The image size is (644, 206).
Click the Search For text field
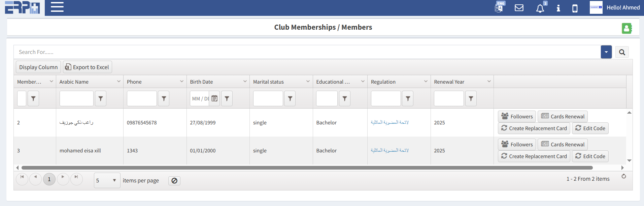303,52
